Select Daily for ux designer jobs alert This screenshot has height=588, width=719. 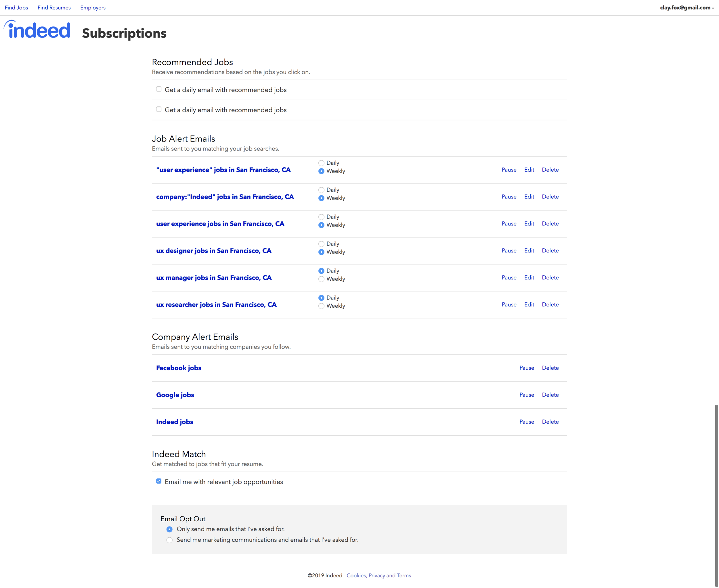click(x=321, y=244)
